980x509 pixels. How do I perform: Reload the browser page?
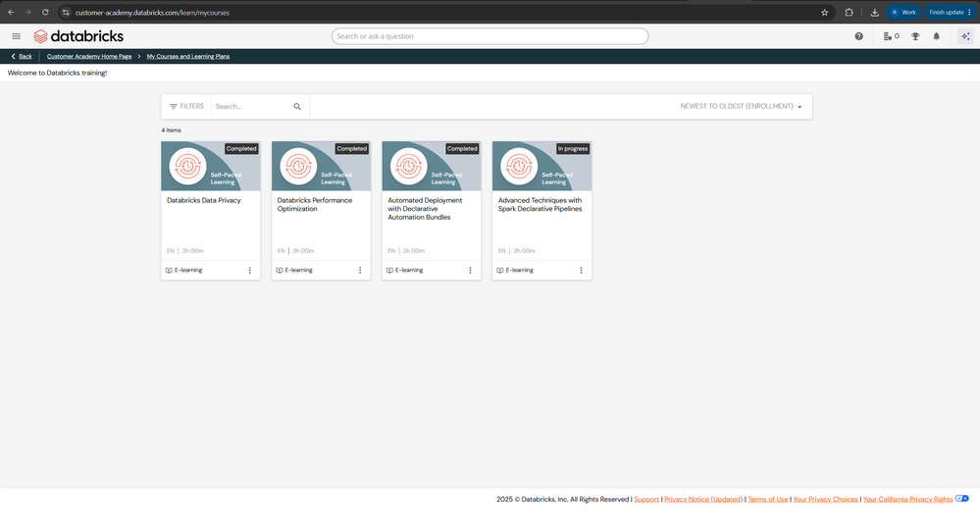pyautogui.click(x=45, y=12)
